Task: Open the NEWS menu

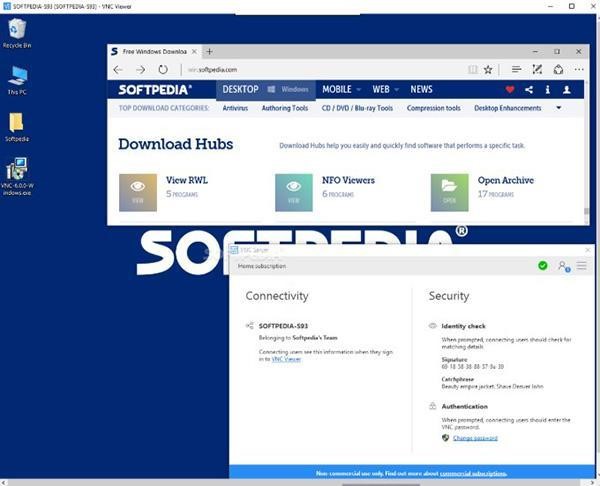Action: (421, 90)
